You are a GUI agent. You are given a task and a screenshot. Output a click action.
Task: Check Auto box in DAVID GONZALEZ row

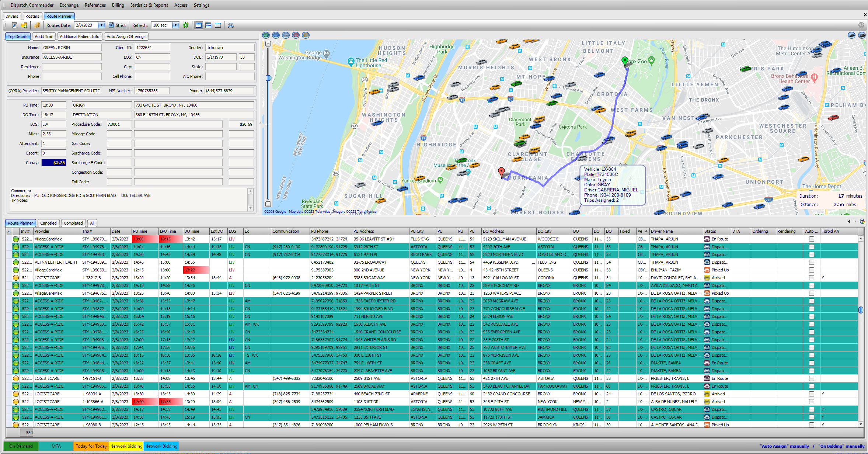coord(811,278)
